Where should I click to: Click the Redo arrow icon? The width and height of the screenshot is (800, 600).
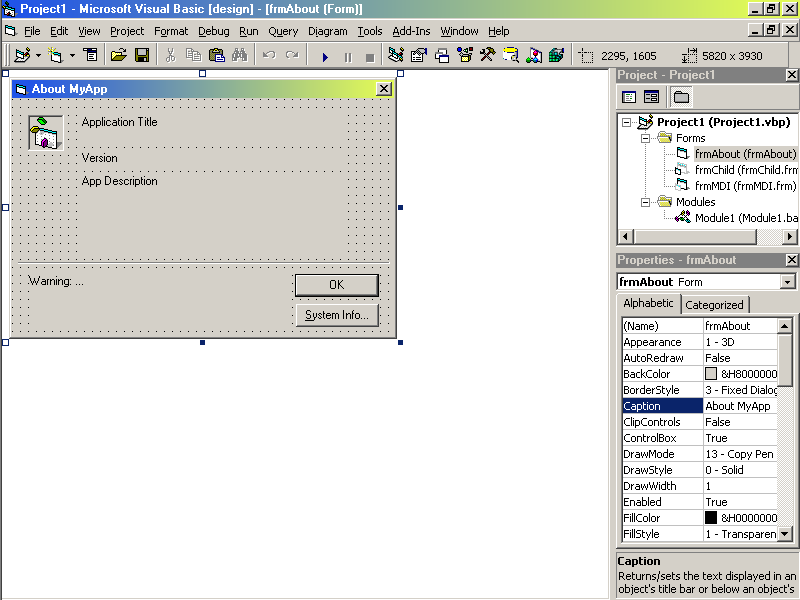292,55
